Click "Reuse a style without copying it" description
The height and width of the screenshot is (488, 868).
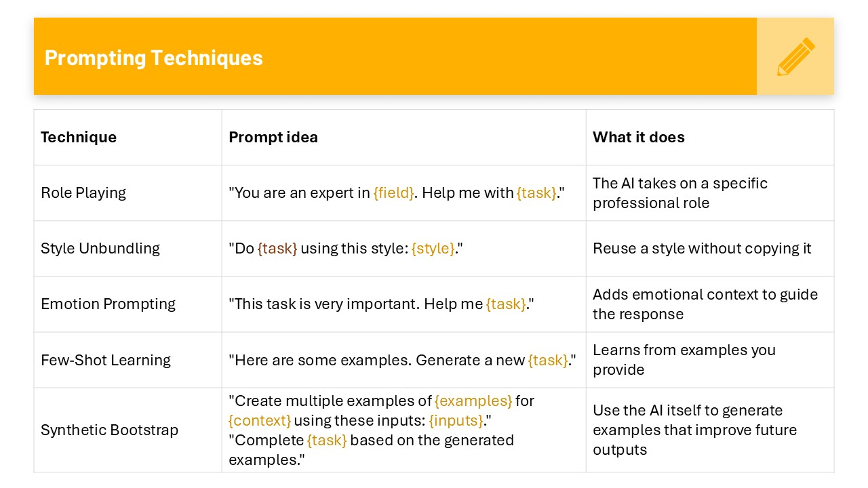point(702,249)
